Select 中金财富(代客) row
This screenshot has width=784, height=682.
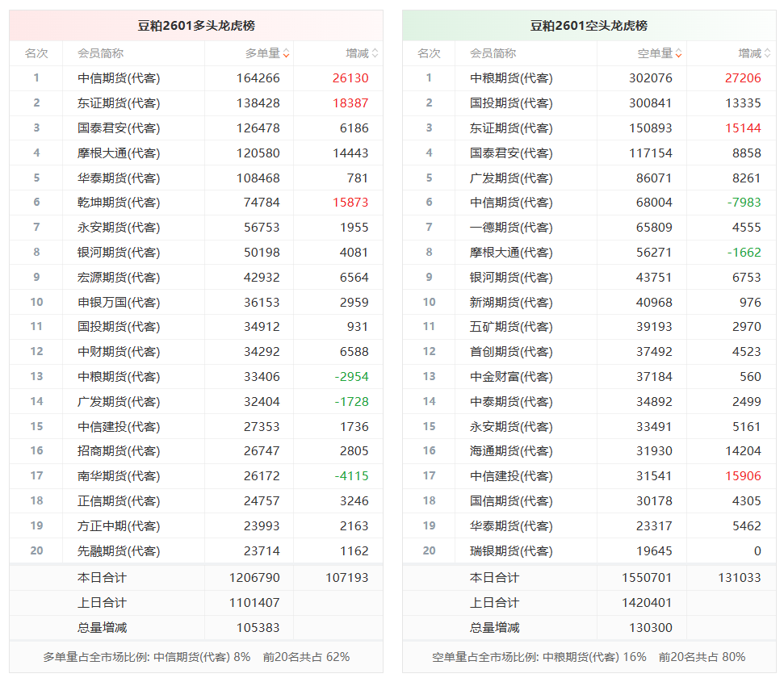tap(589, 377)
